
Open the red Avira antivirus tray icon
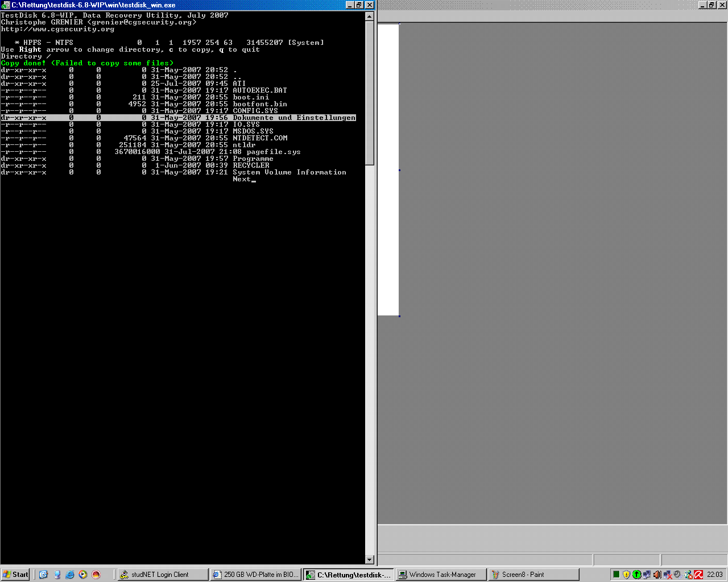coord(698,575)
